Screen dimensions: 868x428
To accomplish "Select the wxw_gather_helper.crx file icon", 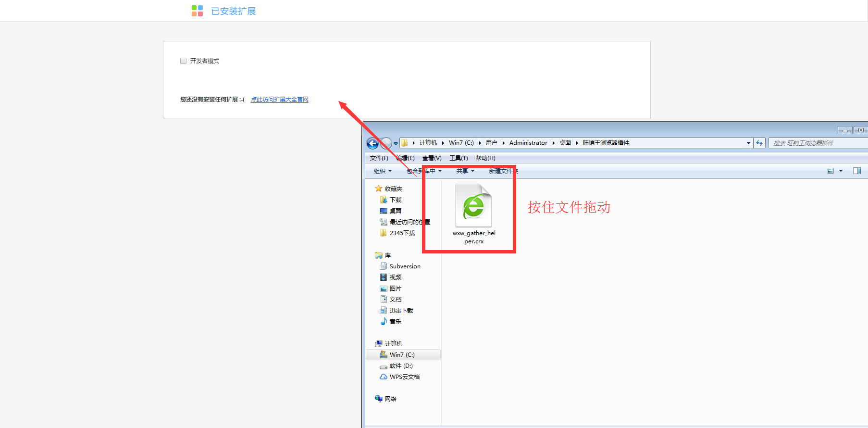I will pos(473,205).
